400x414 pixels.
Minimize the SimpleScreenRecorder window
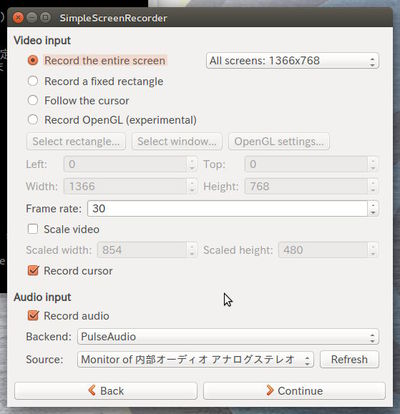[x=32, y=17]
